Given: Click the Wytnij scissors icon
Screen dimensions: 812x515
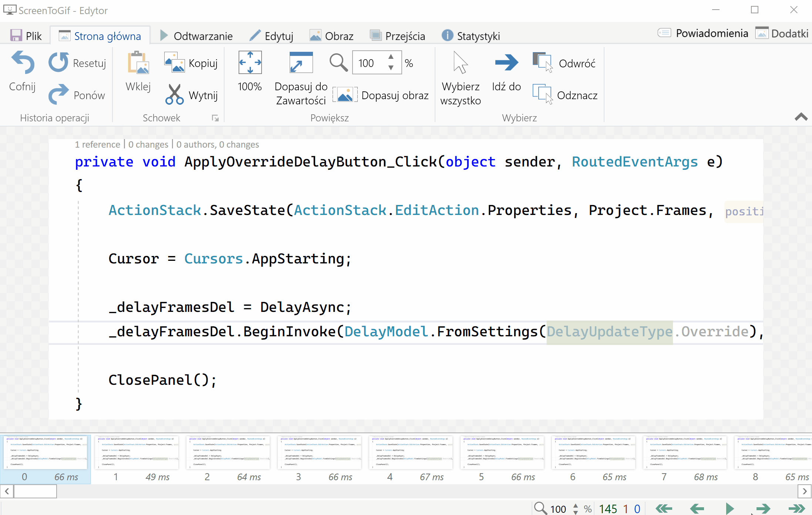Looking at the screenshot, I should (174, 95).
